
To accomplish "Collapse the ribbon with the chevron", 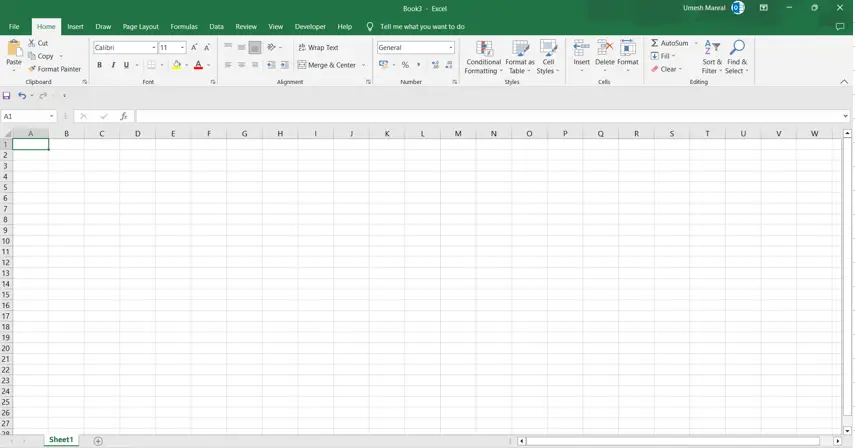I will pyautogui.click(x=844, y=82).
